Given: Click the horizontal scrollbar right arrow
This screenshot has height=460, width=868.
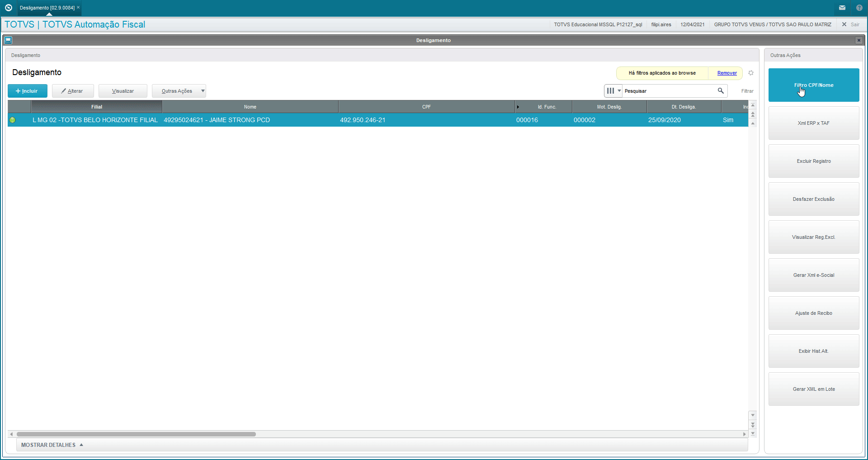Looking at the screenshot, I should tap(744, 434).
